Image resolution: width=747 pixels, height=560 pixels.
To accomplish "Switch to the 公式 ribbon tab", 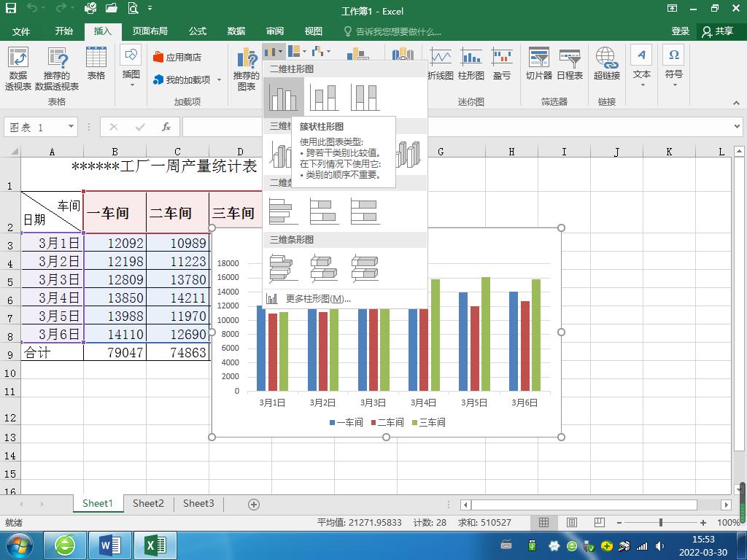I will (197, 31).
